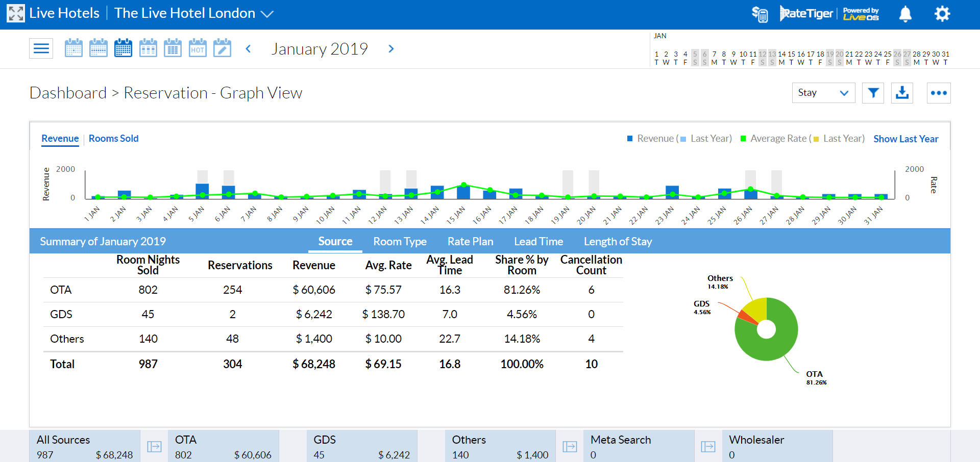The width and height of the screenshot is (980, 462).
Task: Open notifications bell
Action: [x=905, y=14]
